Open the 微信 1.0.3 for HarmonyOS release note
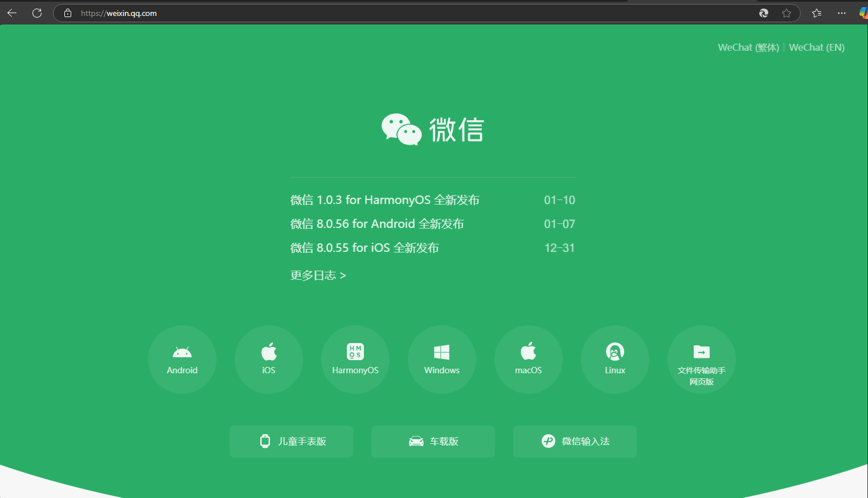Viewport: 868px width, 498px height. (x=385, y=200)
